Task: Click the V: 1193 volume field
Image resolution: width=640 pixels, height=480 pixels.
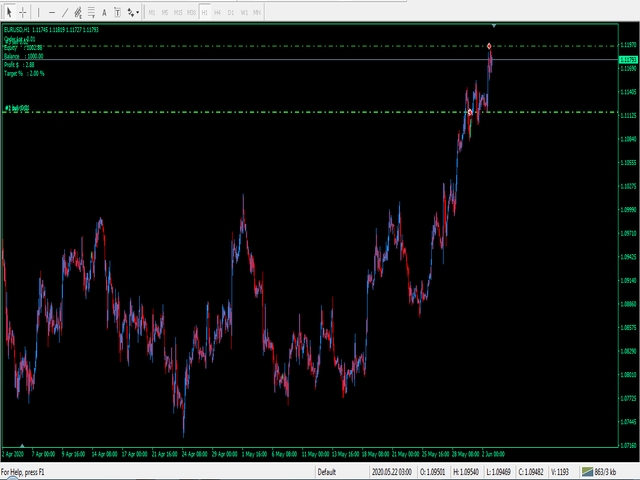Action: [560, 472]
